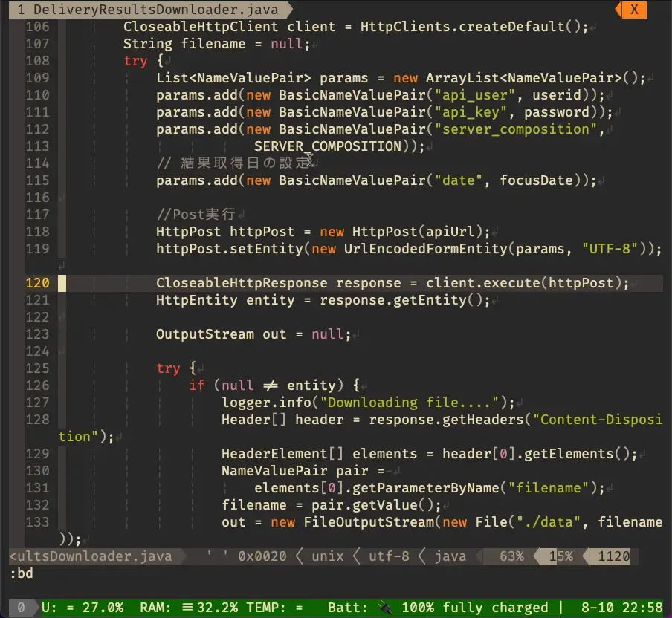Screen dimensions: 672x618
Task: Close the tab with the orange X
Action: 633,10
